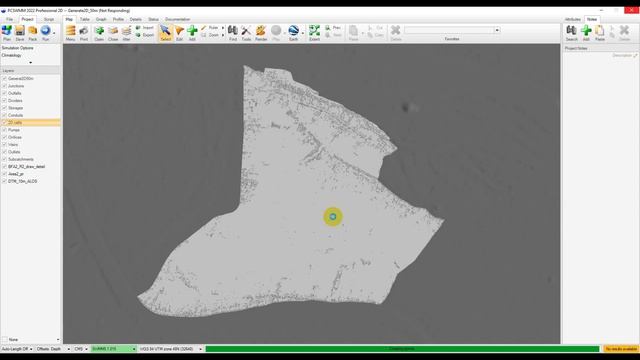Viewport: 640px width, 360px height.
Task: Toggle the Dividers layer checkbox
Action: (x=4, y=101)
